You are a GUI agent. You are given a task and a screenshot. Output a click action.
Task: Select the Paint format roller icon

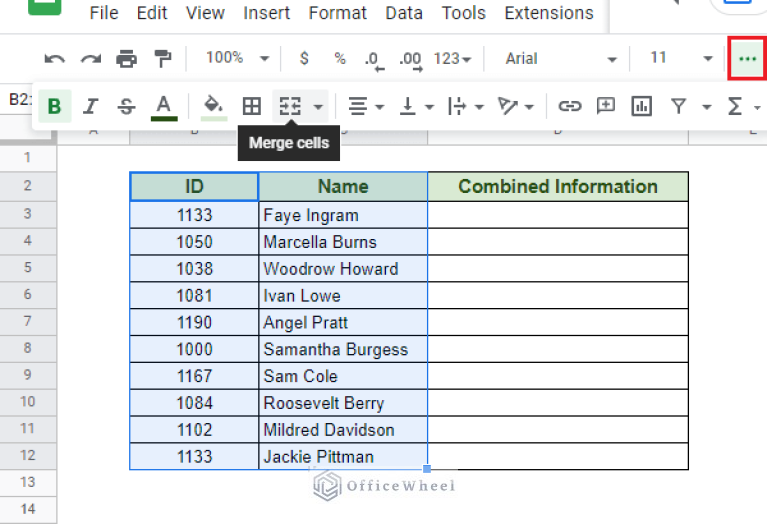pos(162,59)
